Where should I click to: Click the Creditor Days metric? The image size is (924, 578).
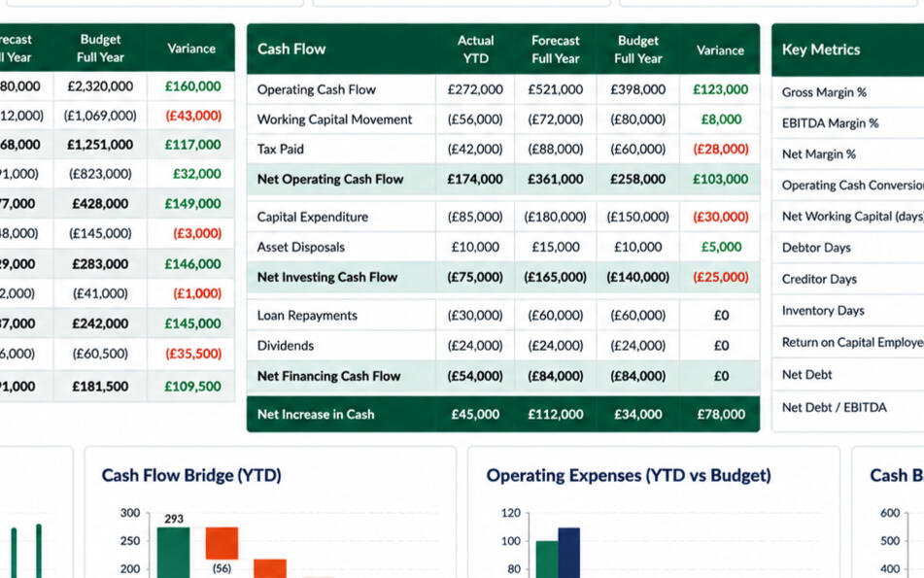tap(819, 279)
